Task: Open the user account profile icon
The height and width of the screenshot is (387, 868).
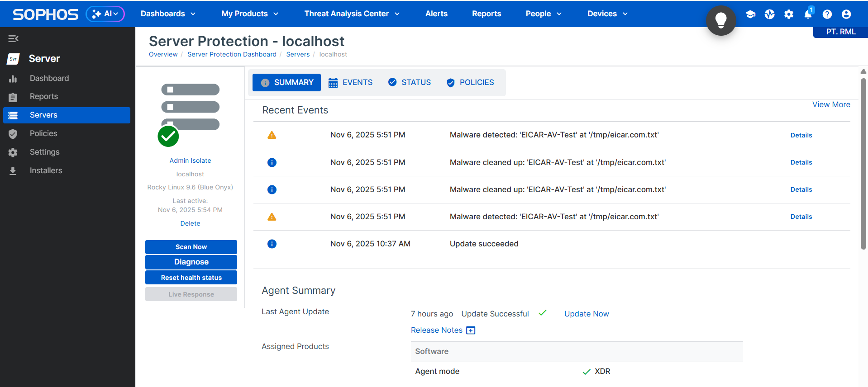Action: point(846,14)
